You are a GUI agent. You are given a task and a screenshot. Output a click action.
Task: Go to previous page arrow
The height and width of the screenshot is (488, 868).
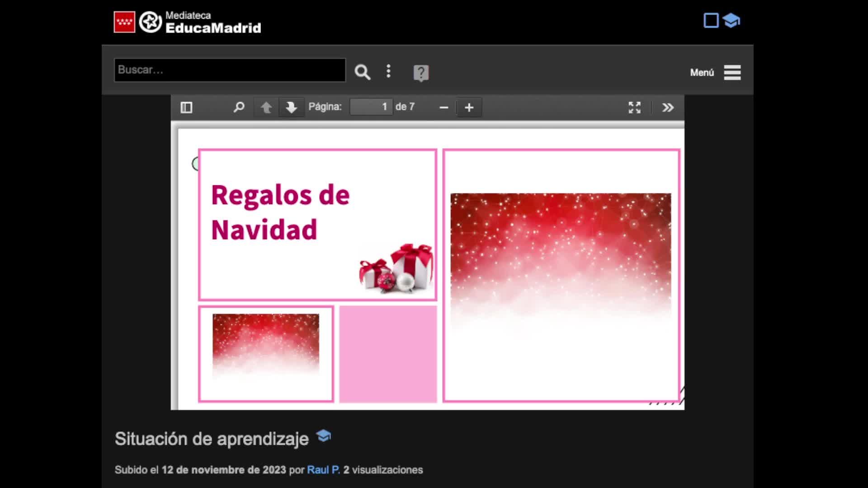pos(266,108)
